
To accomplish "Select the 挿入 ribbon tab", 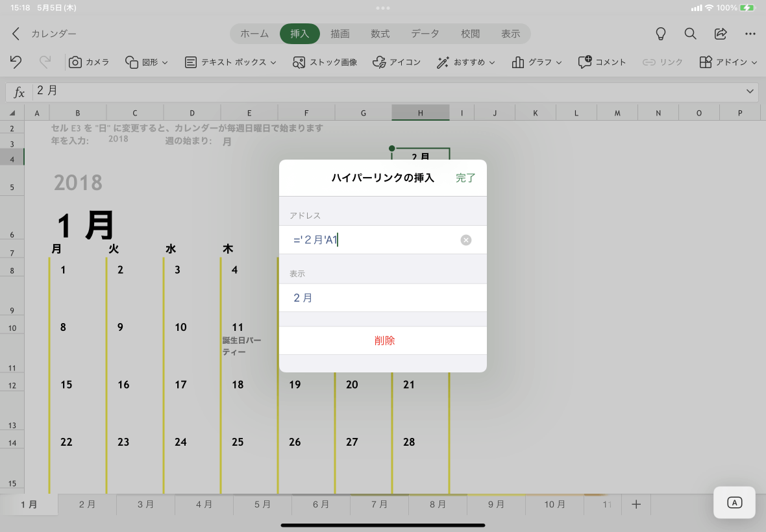I will [x=299, y=34].
